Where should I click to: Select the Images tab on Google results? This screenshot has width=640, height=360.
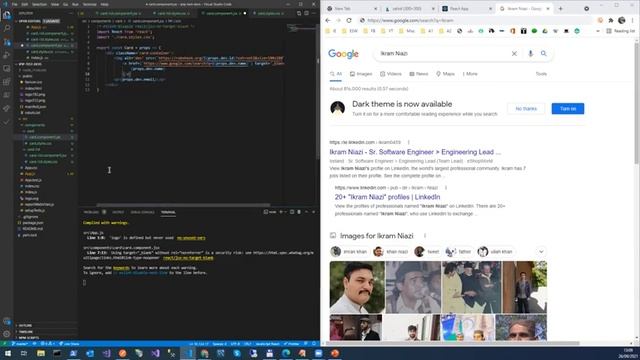361,74
